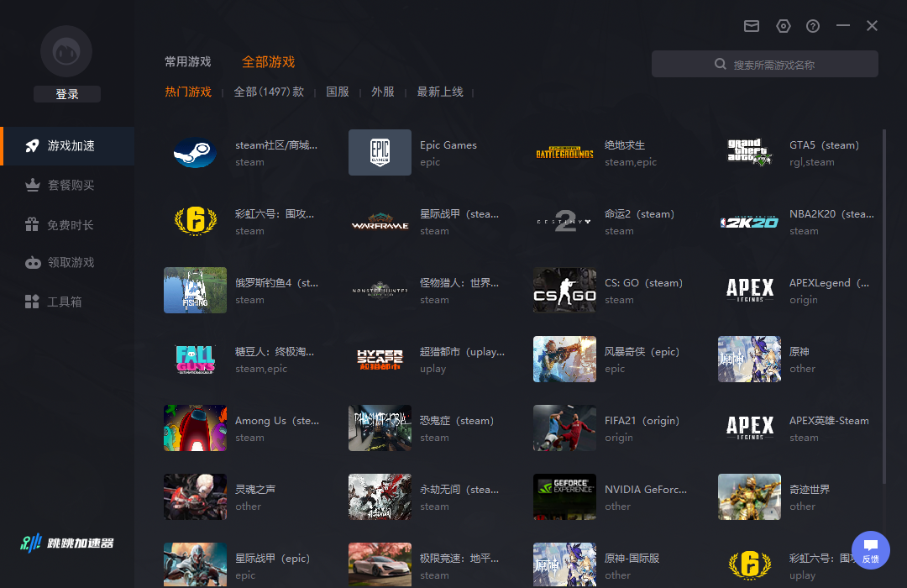Click the help question mark icon
The height and width of the screenshot is (588, 907).
pyautogui.click(x=813, y=26)
